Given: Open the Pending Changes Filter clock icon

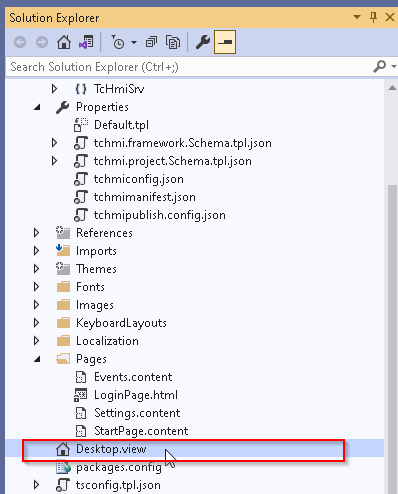Looking at the screenshot, I should [x=118, y=42].
